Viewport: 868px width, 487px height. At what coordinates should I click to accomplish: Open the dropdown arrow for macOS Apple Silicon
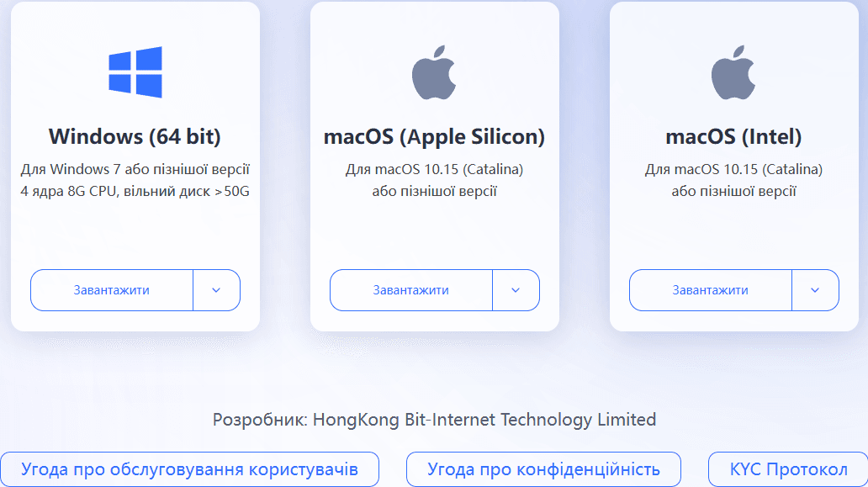[516, 290]
